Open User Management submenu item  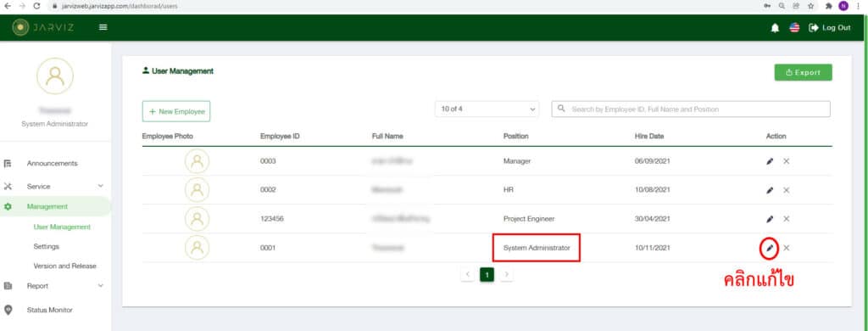click(62, 227)
